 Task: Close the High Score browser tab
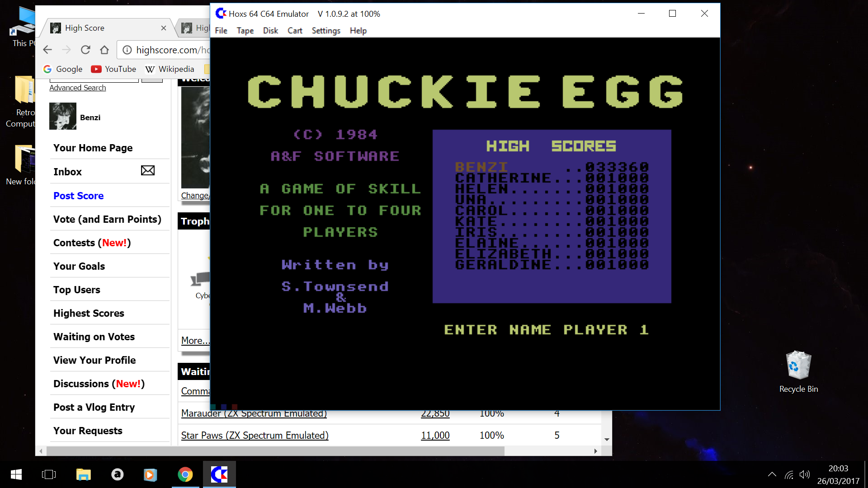164,28
